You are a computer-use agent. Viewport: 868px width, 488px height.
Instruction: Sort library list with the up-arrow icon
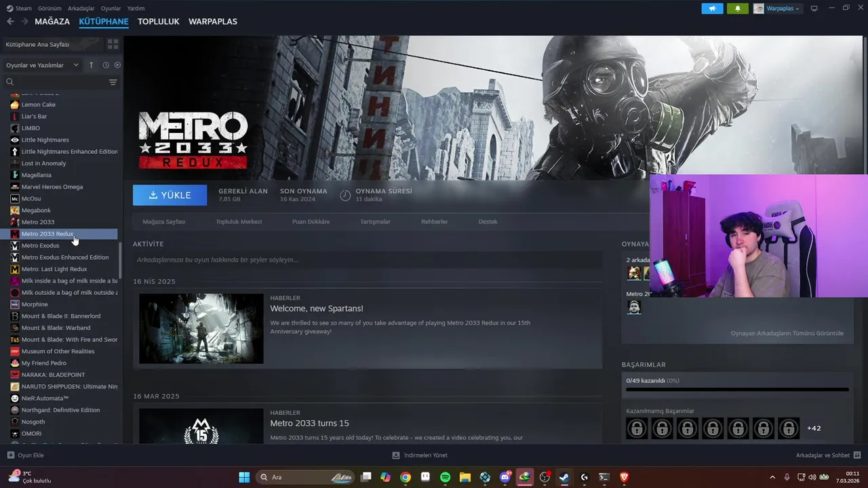(x=92, y=65)
